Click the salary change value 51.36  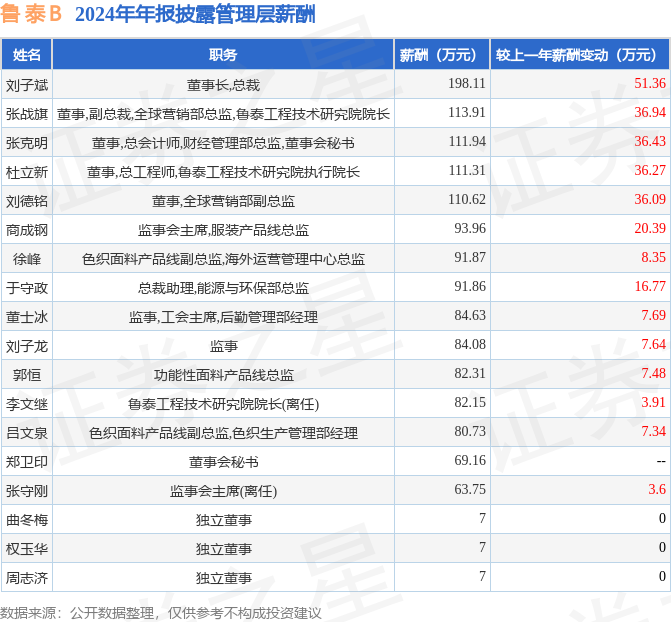point(650,83)
